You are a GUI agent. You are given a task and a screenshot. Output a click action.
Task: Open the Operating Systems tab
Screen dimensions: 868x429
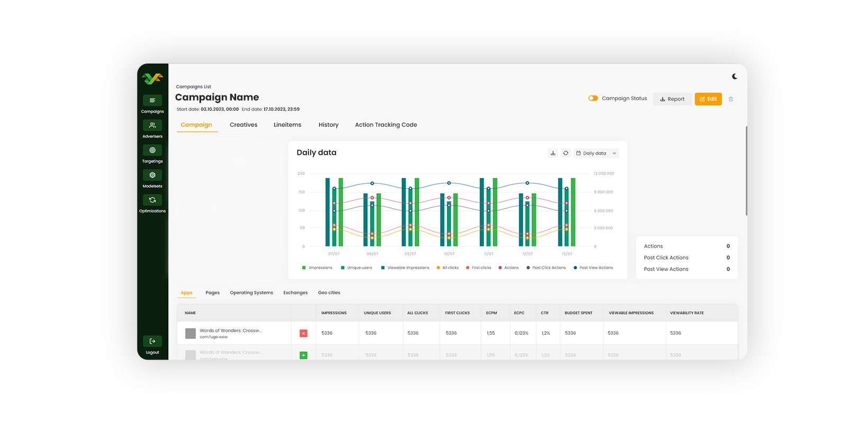[x=251, y=293]
